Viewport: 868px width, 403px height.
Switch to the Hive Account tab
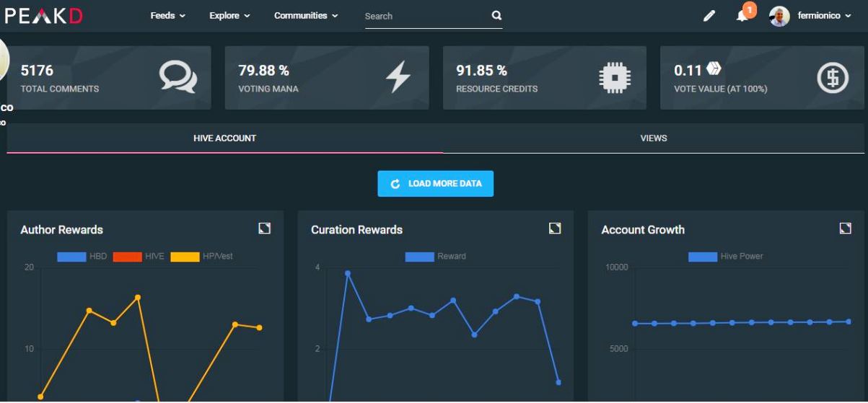click(225, 138)
